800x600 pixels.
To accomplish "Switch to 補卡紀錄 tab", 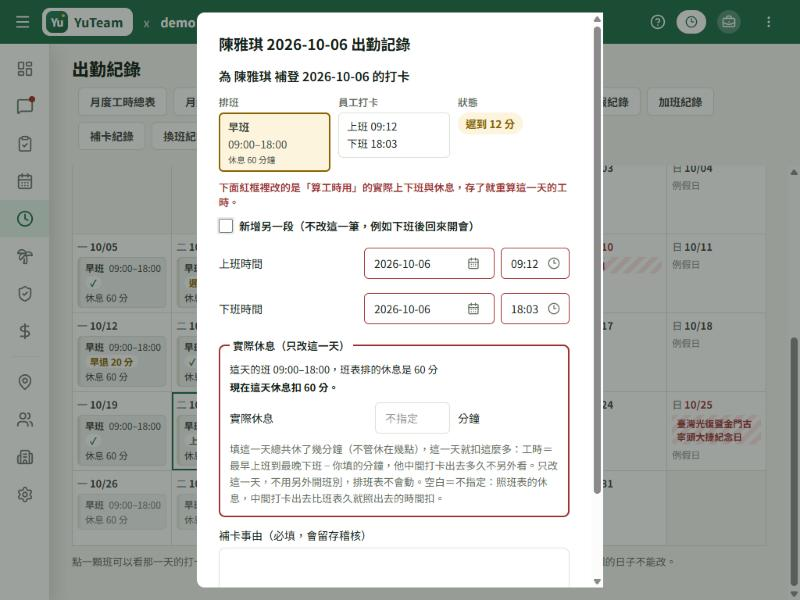I will click(112, 136).
